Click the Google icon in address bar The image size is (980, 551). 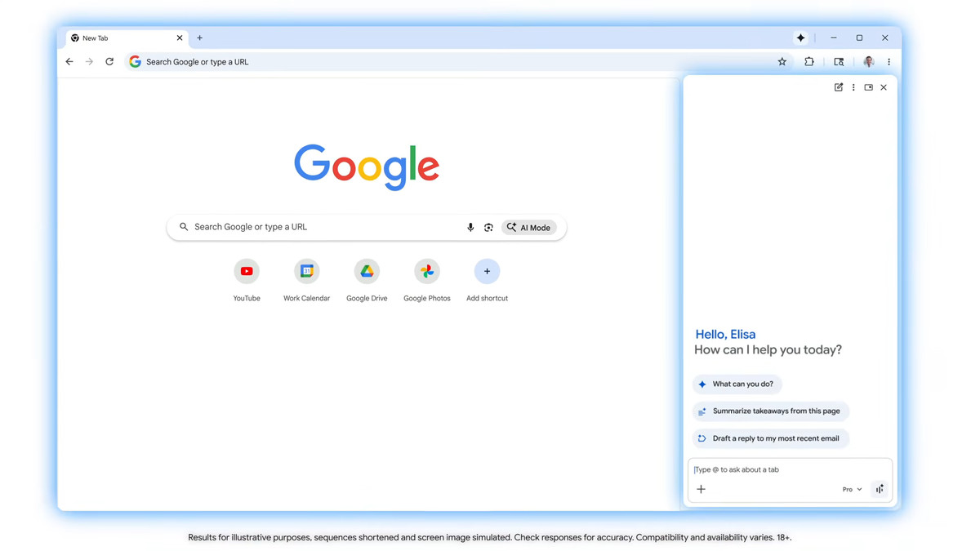[135, 61]
